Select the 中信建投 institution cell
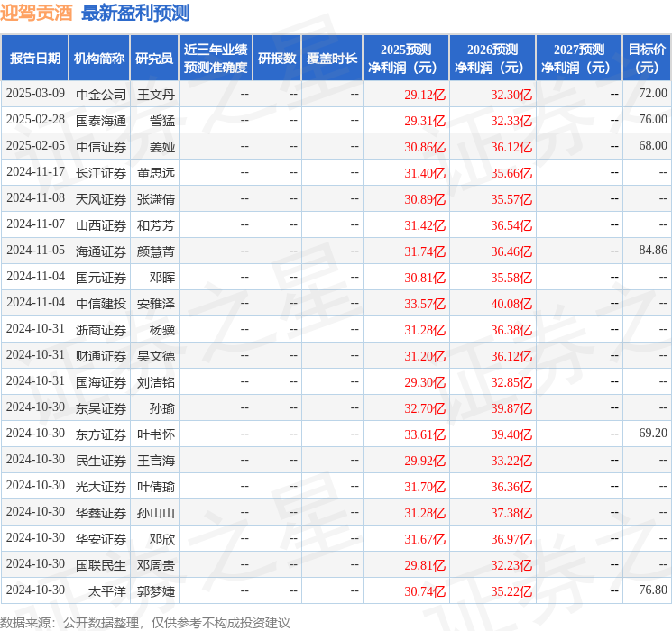672x631 pixels. 101,303
